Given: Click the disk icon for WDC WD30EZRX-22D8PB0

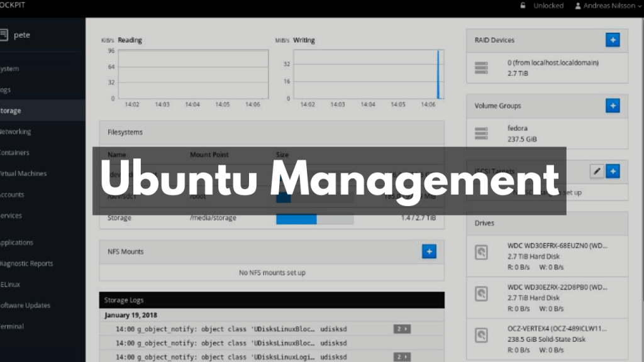Looking at the screenshot, I should pyautogui.click(x=481, y=293).
